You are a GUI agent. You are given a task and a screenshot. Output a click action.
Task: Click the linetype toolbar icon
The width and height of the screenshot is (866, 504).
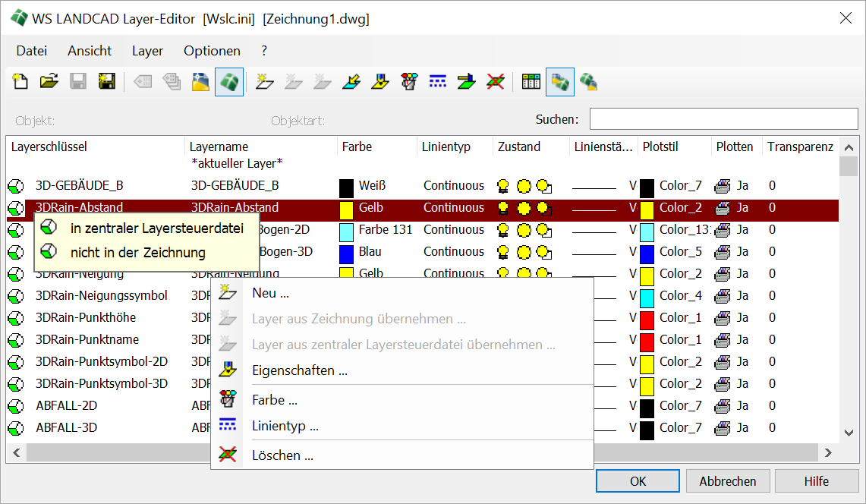[x=438, y=82]
